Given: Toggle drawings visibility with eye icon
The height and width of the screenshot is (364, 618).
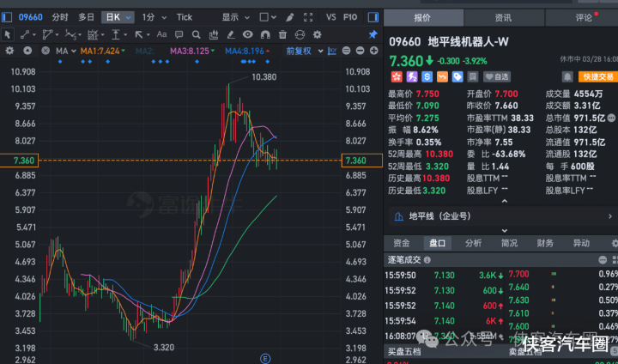Looking at the screenshot, I should tap(247, 34).
